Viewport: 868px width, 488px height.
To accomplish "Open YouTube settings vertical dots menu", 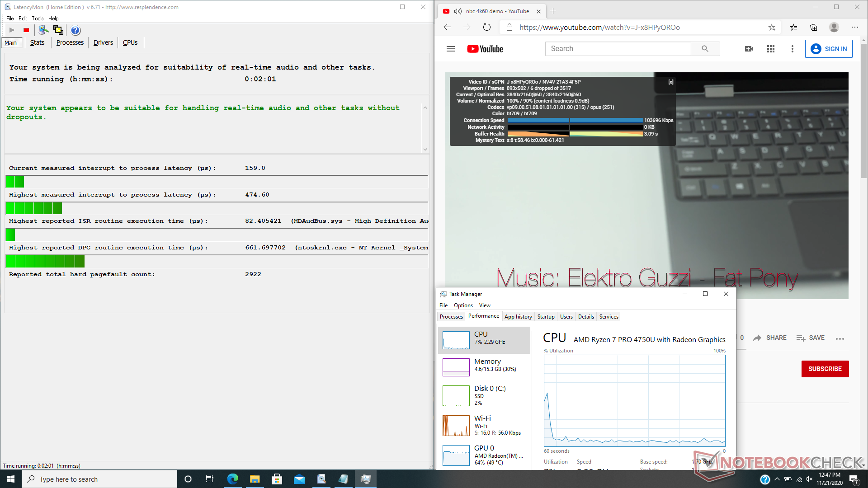I will [792, 49].
